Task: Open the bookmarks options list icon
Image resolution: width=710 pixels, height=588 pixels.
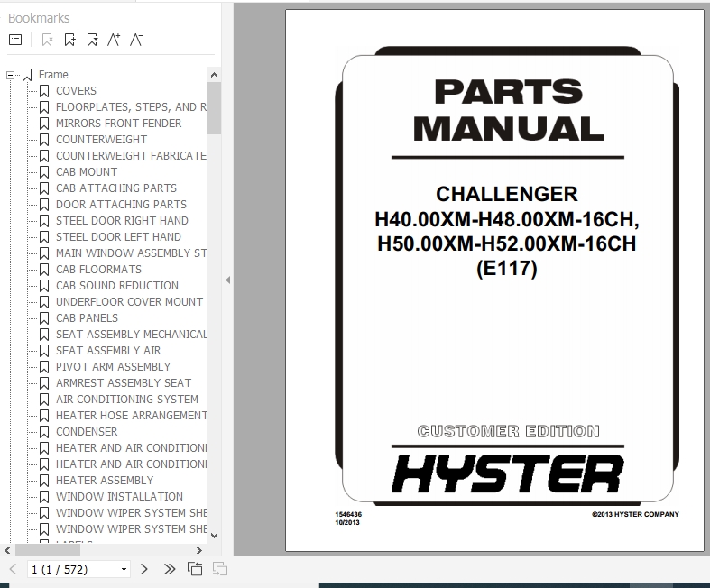Action: [x=15, y=40]
